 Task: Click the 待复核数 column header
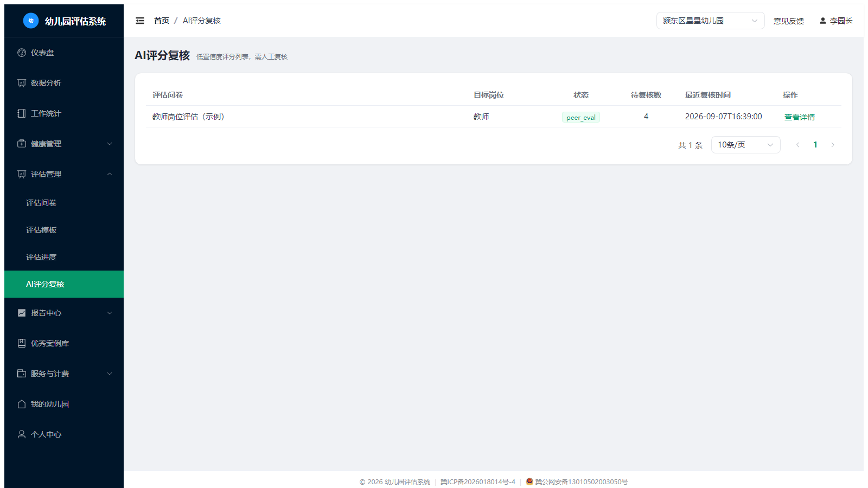click(646, 95)
